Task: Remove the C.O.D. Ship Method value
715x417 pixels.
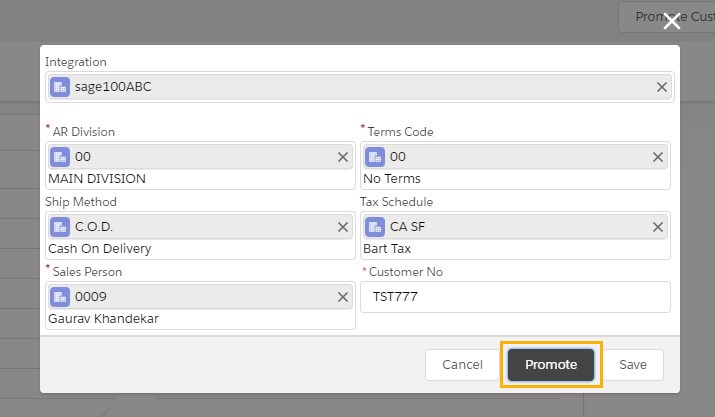Action: coord(343,227)
